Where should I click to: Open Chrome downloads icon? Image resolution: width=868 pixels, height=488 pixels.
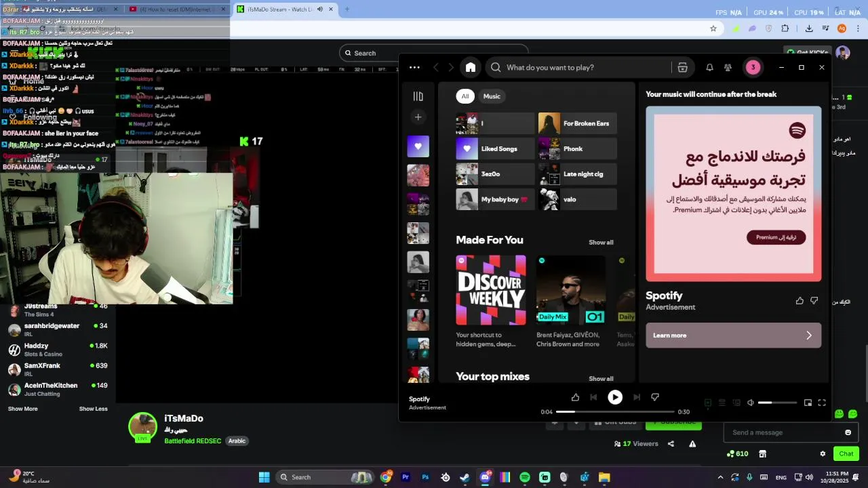(x=809, y=28)
